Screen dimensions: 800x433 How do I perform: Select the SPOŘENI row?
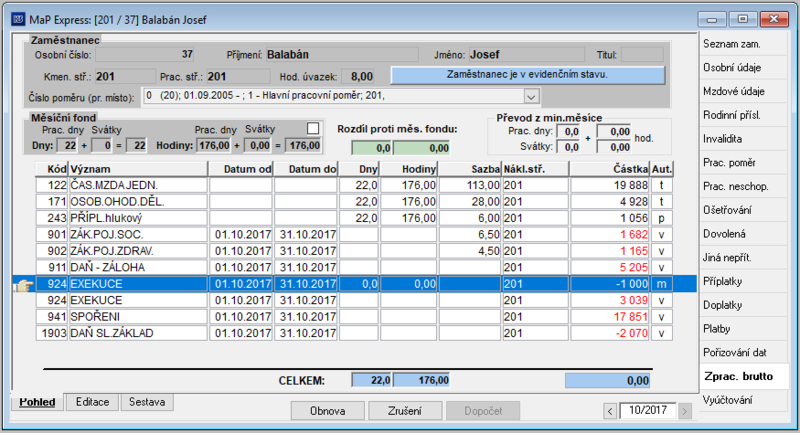(x=354, y=317)
